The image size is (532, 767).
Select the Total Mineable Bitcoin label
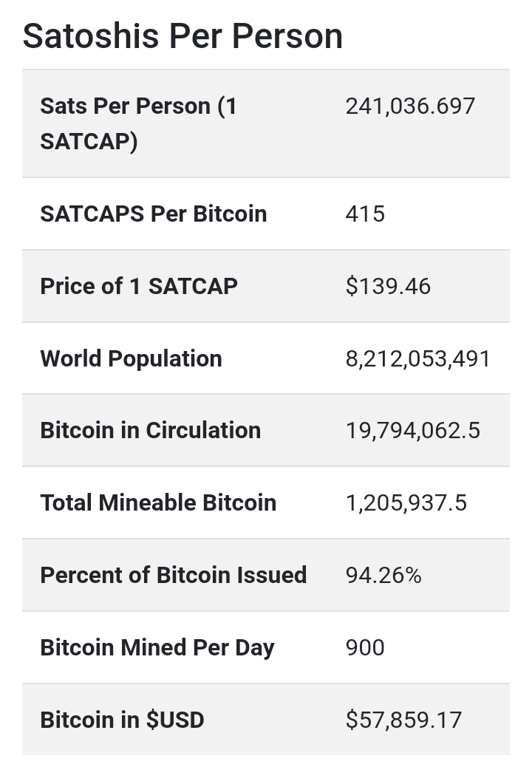coord(158,502)
